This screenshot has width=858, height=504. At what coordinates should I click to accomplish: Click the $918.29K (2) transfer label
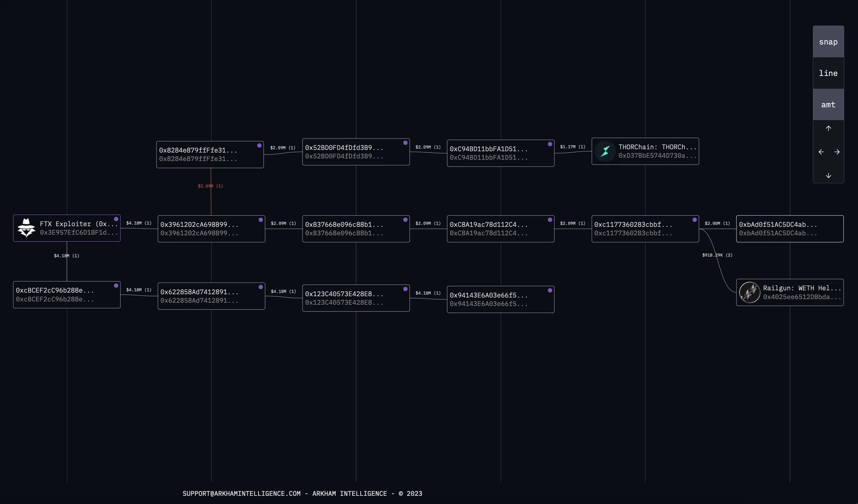tap(717, 255)
